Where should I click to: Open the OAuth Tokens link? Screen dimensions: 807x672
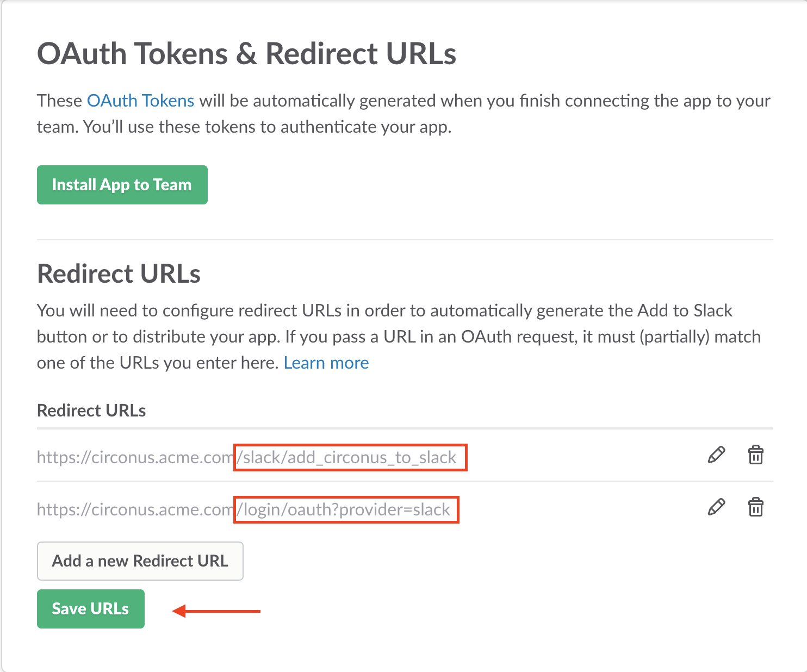point(140,101)
